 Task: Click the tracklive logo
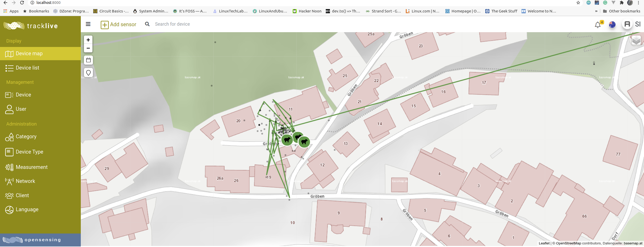(31, 26)
